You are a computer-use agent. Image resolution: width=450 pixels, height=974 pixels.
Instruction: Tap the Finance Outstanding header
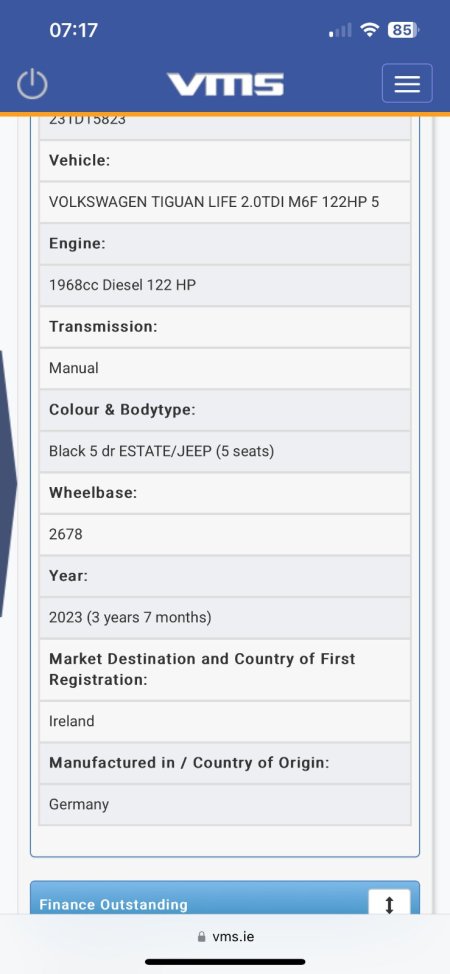(x=114, y=904)
